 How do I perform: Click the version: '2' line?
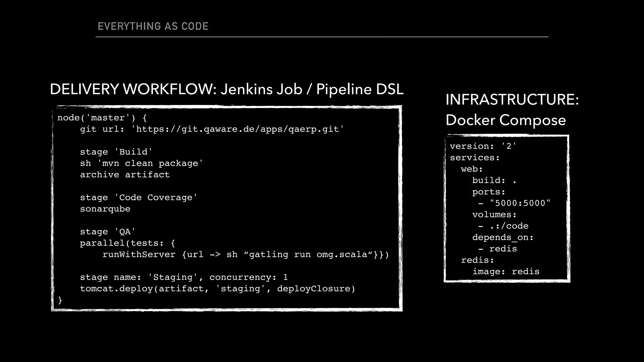[x=483, y=146]
